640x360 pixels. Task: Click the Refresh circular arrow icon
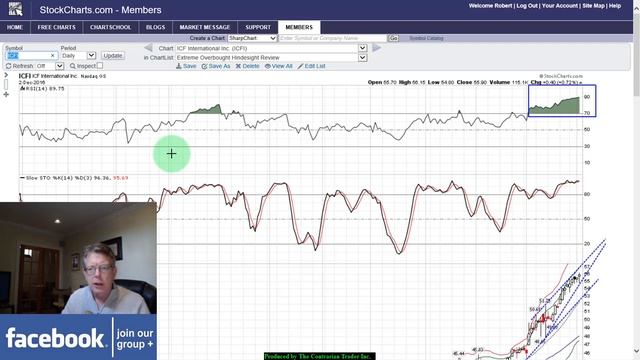(x=9, y=66)
